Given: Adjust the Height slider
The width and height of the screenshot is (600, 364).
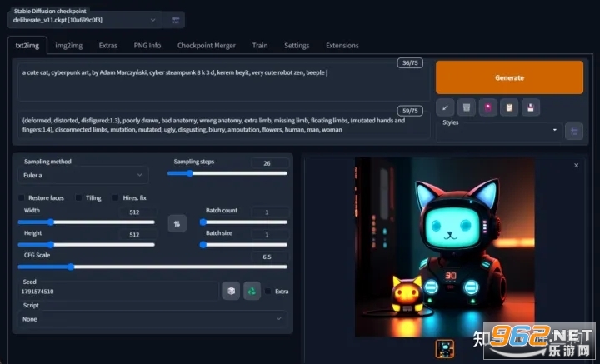Looking at the screenshot, I should click(x=86, y=245).
